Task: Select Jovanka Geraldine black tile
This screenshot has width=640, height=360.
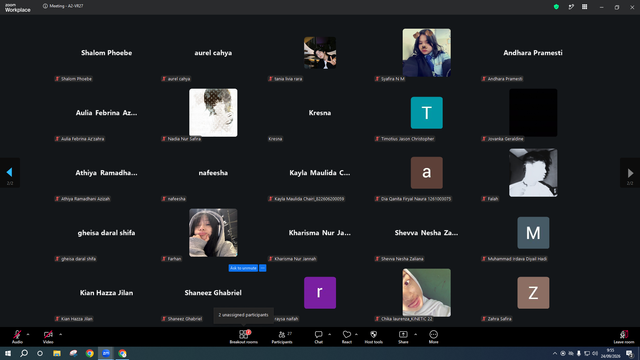Action: [x=533, y=113]
